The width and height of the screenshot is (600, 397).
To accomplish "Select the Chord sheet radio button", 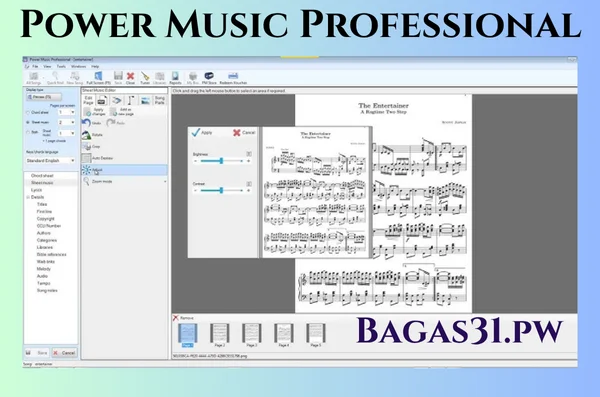I will coord(28,113).
